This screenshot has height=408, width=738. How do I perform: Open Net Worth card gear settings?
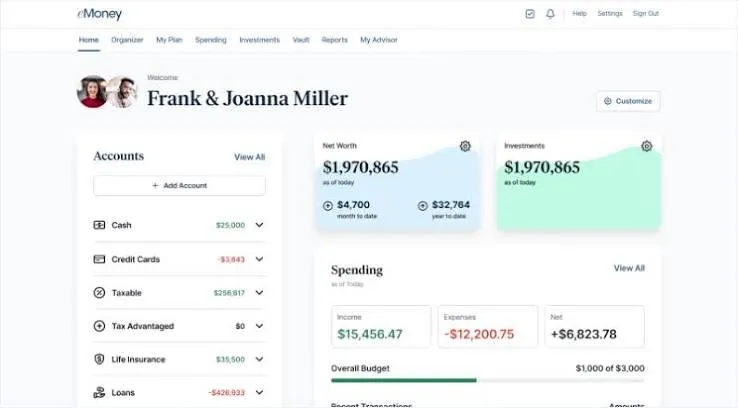(x=465, y=146)
